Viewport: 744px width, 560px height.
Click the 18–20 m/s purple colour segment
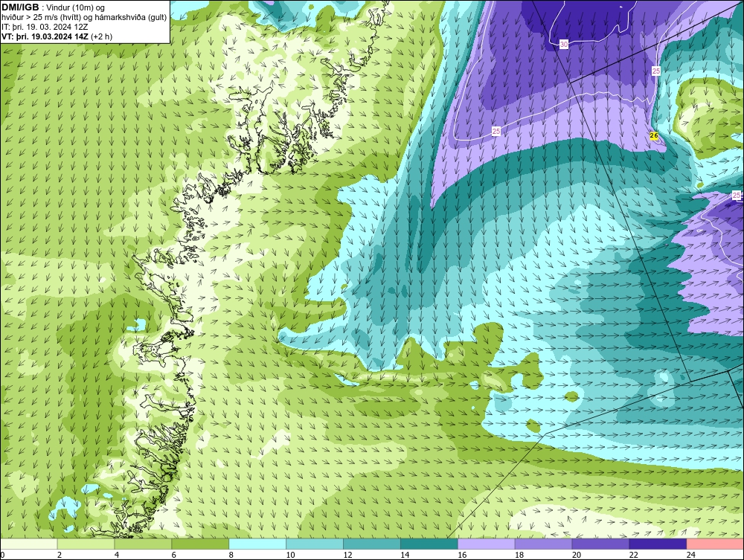pos(543,544)
